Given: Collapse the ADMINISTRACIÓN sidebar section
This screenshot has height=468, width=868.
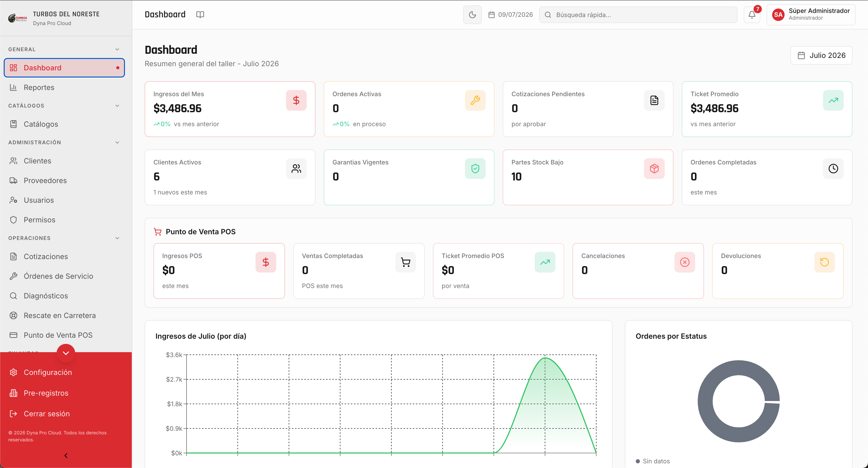Looking at the screenshot, I should [x=117, y=142].
